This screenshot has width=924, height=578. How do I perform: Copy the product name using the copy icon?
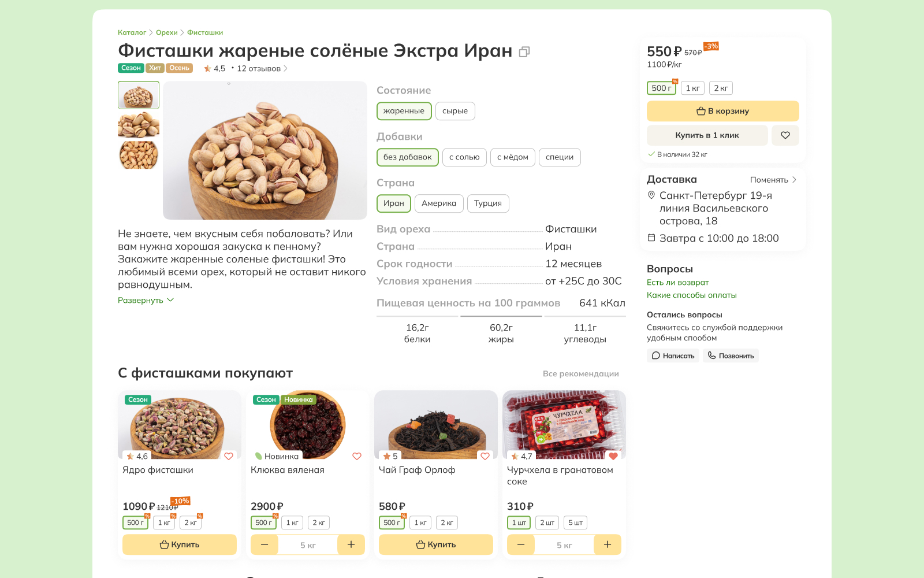524,52
